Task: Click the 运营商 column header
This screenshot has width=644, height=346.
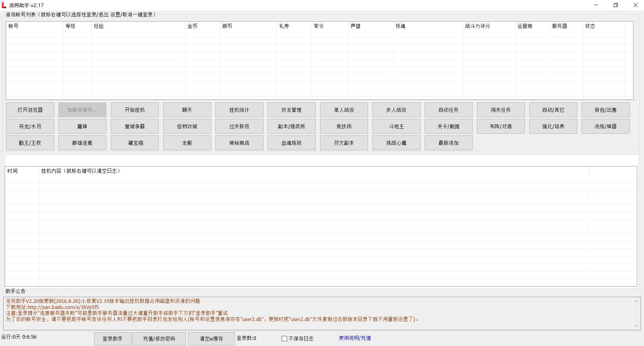Action: (x=532, y=26)
